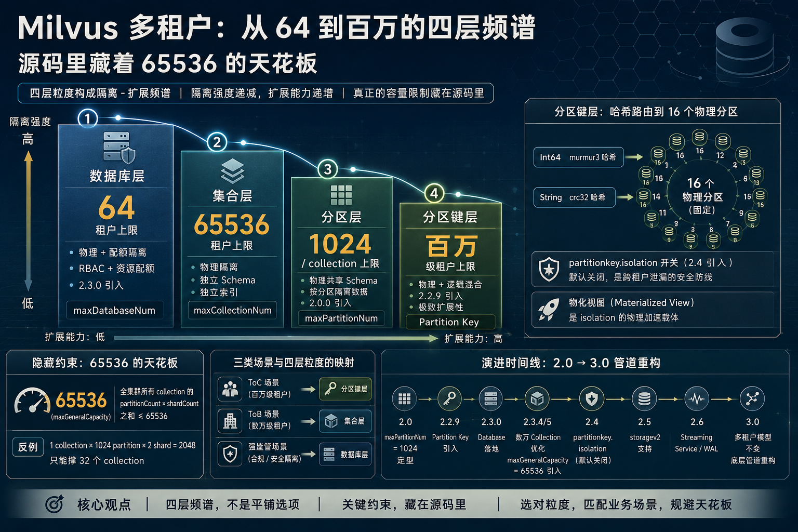Click the storage disk icon above timeline 2.5
Viewport: 798px width, 532px height.
point(644,399)
